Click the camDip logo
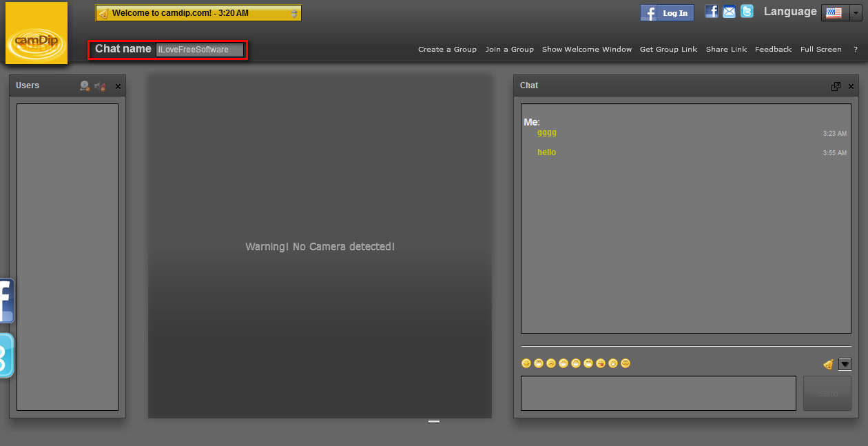 click(x=37, y=33)
